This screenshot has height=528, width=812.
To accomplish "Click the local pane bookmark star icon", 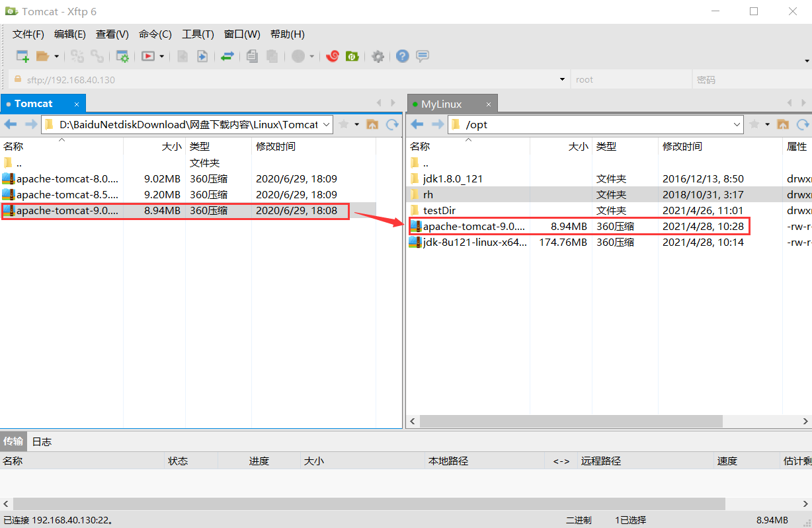I will click(344, 124).
